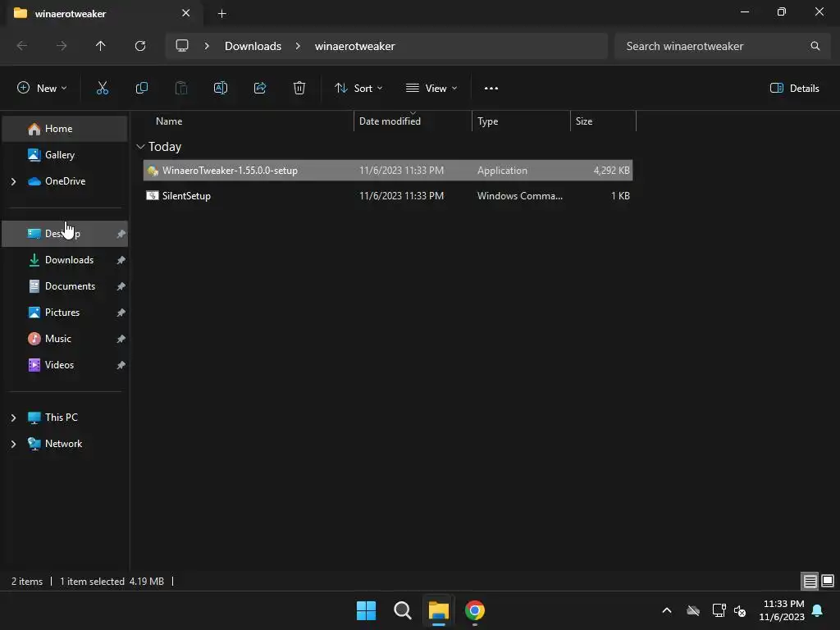Show hidden system tray icons

pos(666,610)
